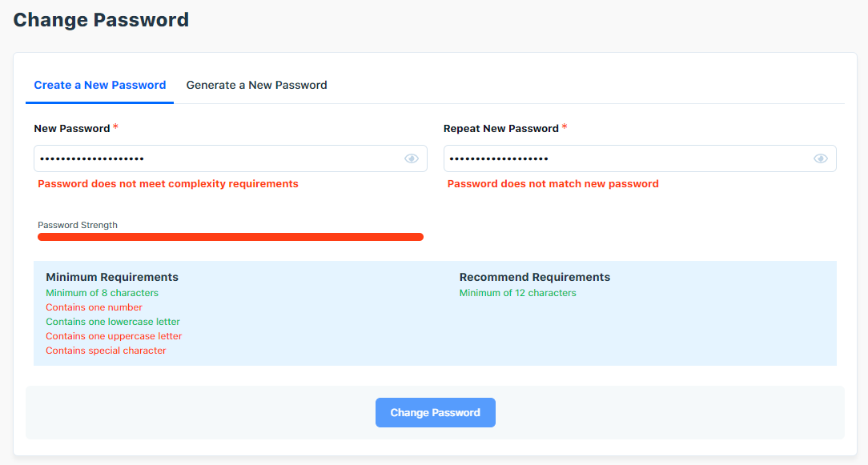Click the eye icon in the New Password field
Viewport: 868px width, 465px height.
[x=412, y=158]
